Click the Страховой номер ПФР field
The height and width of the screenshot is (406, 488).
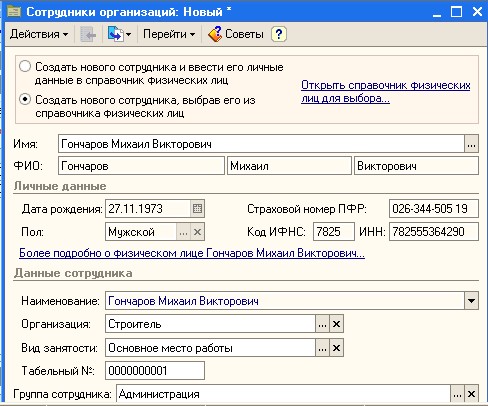[x=434, y=209]
